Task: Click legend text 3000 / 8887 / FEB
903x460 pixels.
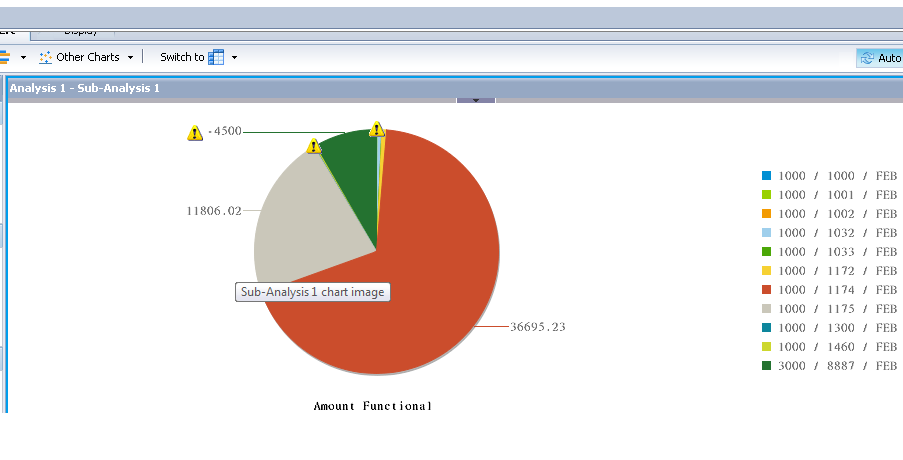Action: pyautogui.click(x=838, y=366)
